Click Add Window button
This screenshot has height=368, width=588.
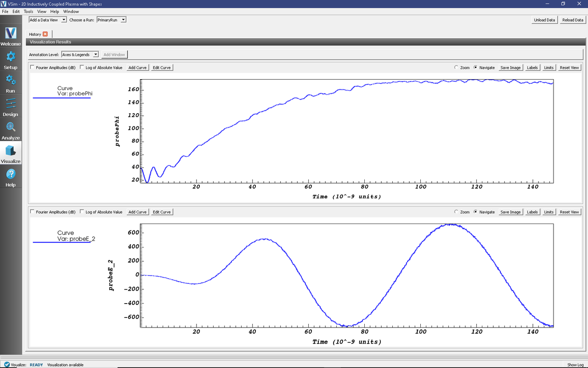[x=114, y=54]
